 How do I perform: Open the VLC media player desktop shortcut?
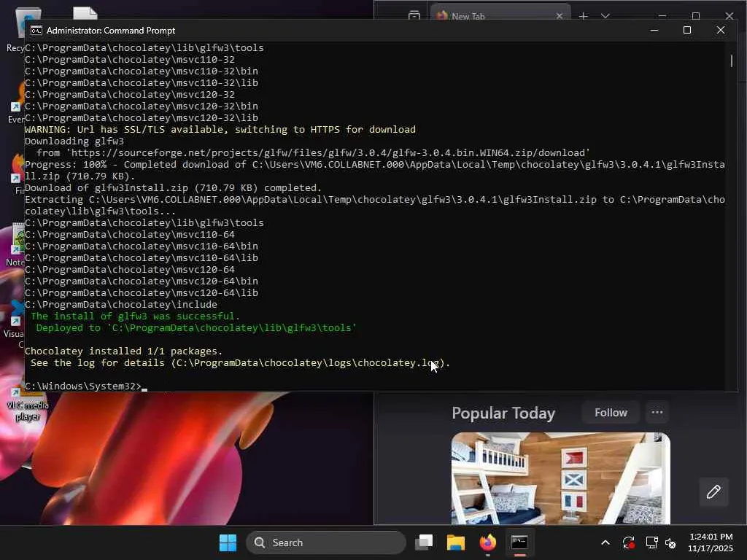(28, 404)
